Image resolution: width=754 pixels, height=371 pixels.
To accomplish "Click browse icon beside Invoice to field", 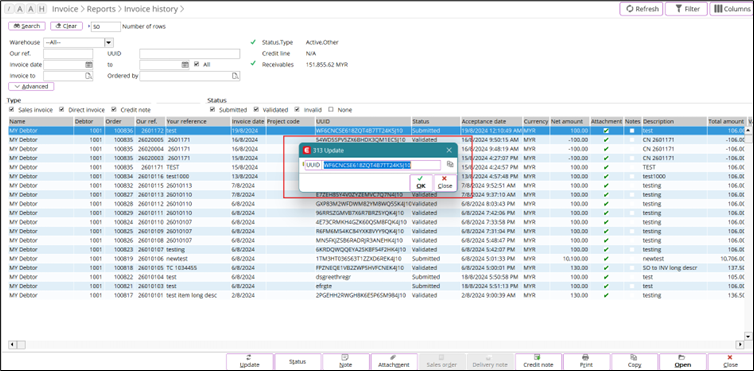I will click(x=88, y=76).
